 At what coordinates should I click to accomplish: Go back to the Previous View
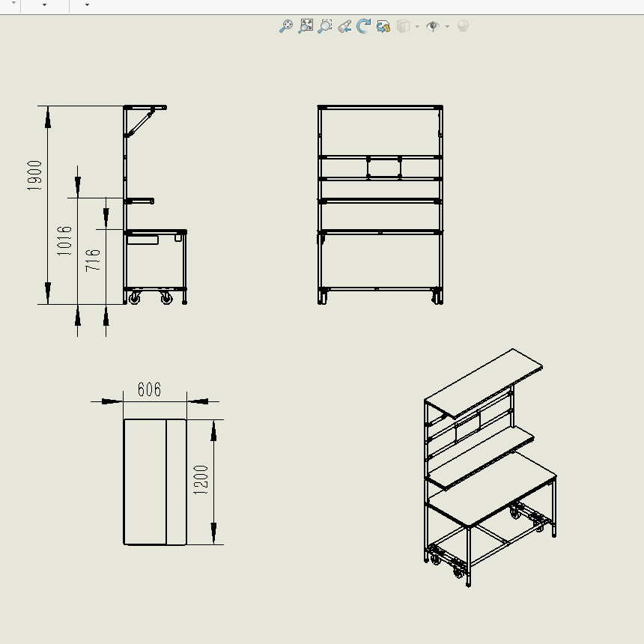coord(344,26)
